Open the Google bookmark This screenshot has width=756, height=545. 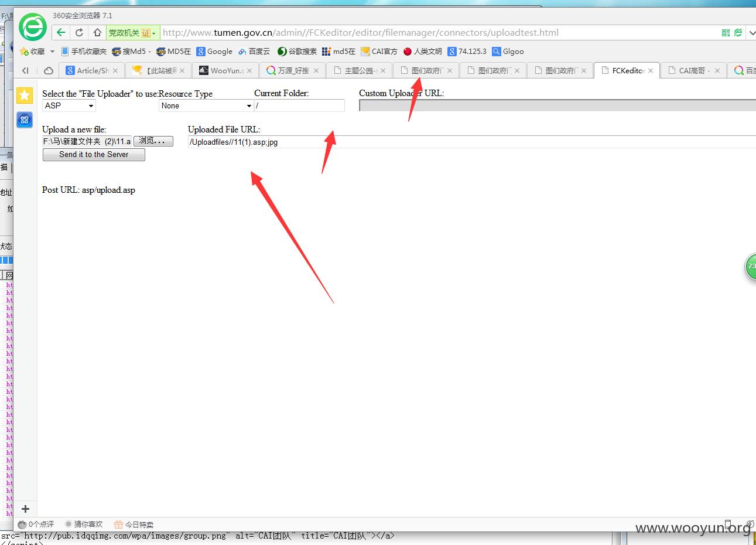pyautogui.click(x=214, y=52)
